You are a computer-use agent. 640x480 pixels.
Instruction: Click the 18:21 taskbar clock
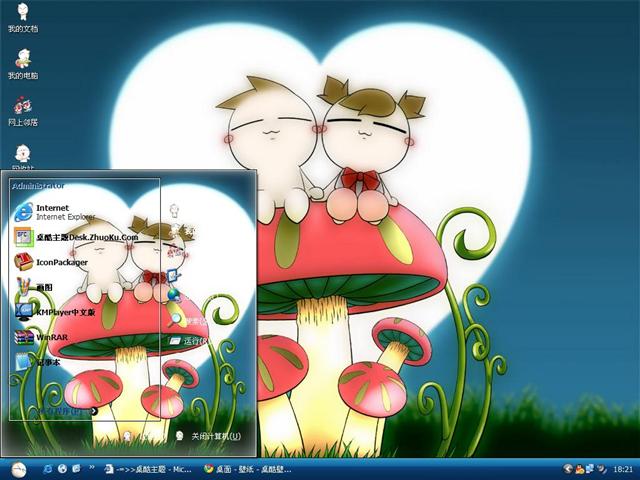pos(623,469)
